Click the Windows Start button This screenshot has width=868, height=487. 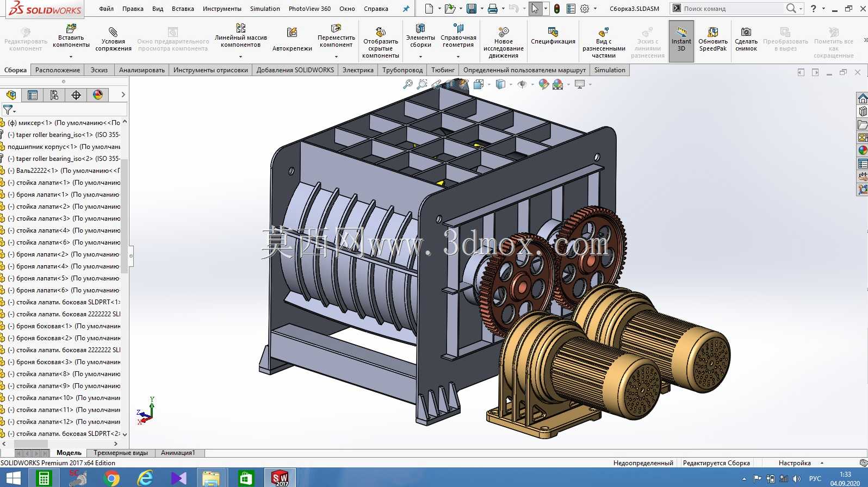(13, 478)
